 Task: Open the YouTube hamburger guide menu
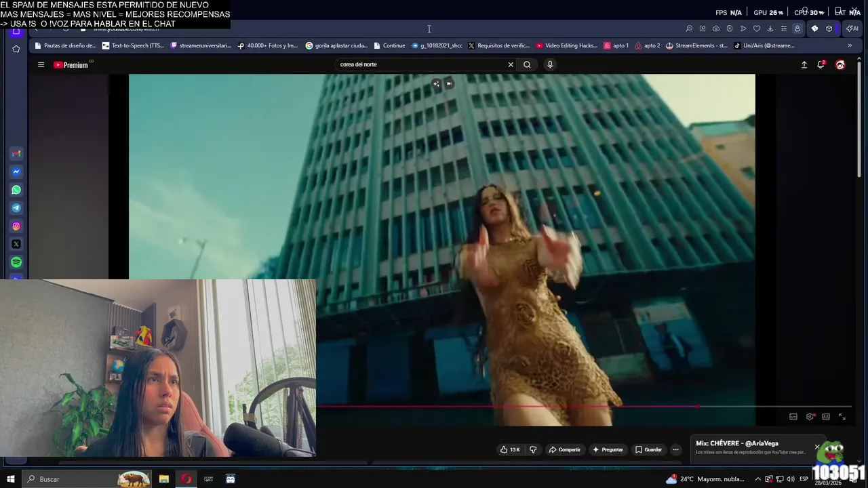tap(41, 65)
